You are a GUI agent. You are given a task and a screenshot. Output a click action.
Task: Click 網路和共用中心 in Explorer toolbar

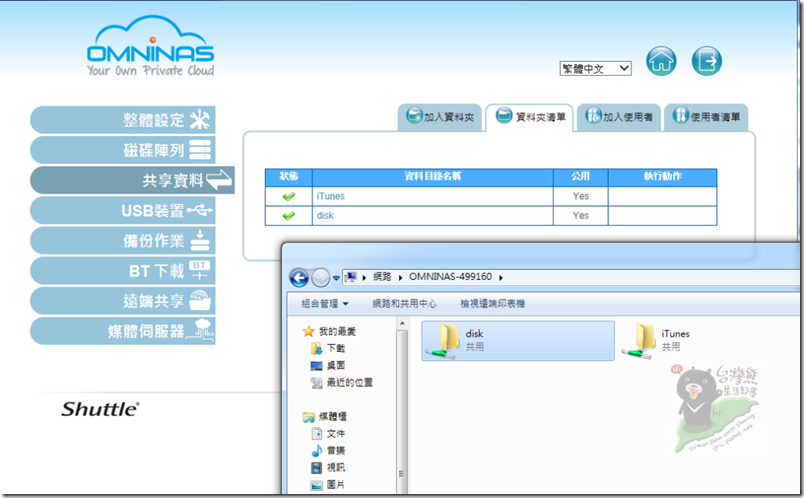tap(404, 304)
